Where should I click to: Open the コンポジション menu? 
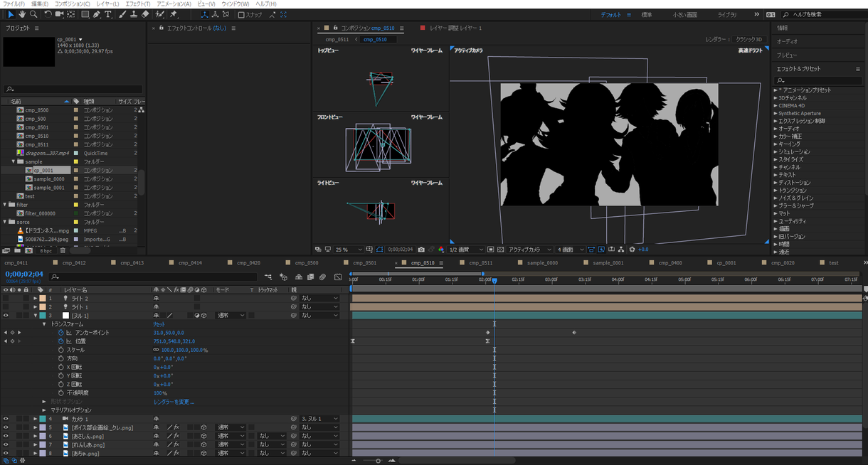(73, 4)
